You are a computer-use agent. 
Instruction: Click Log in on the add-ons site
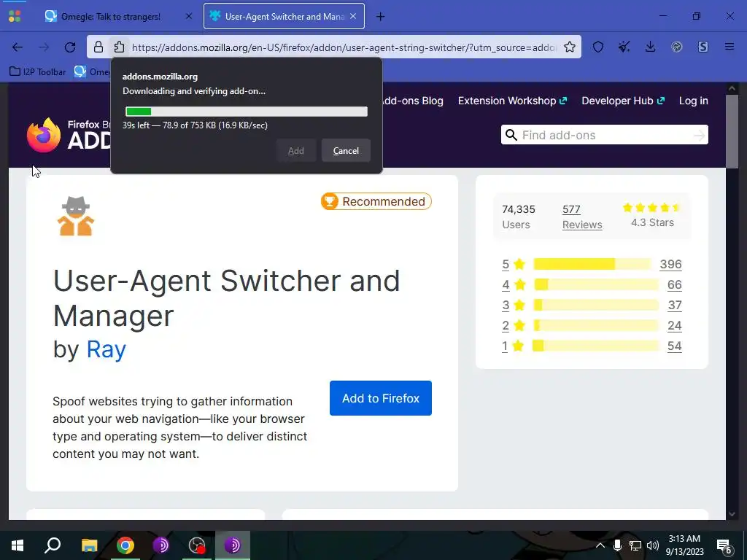click(693, 101)
